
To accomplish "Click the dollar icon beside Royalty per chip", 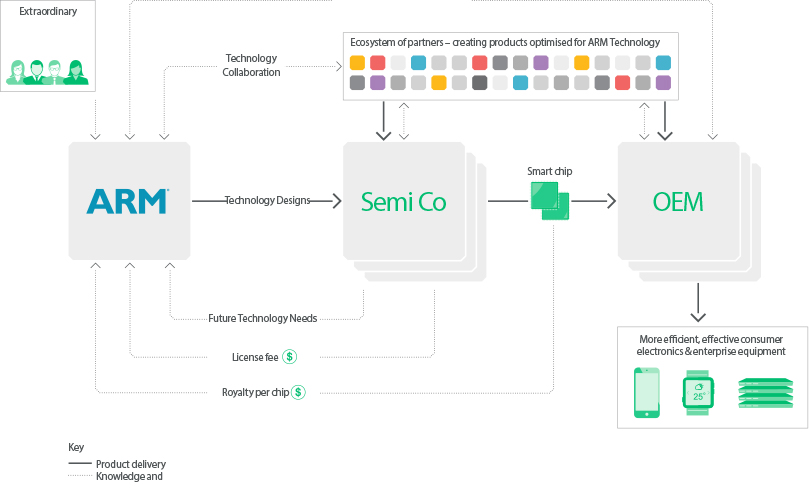I will [298, 392].
